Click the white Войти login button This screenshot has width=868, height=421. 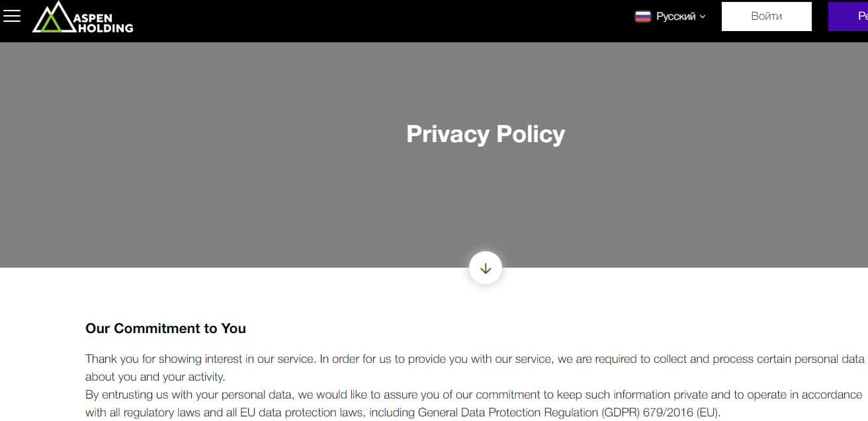point(766,17)
